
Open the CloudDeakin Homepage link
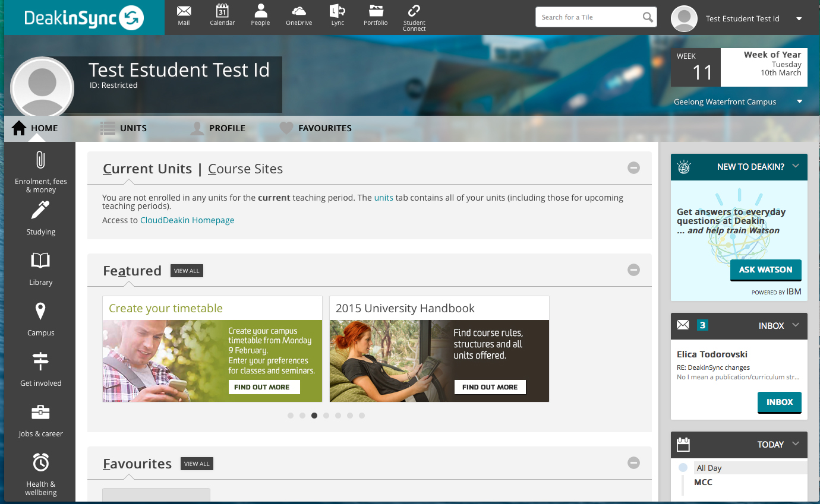187,220
